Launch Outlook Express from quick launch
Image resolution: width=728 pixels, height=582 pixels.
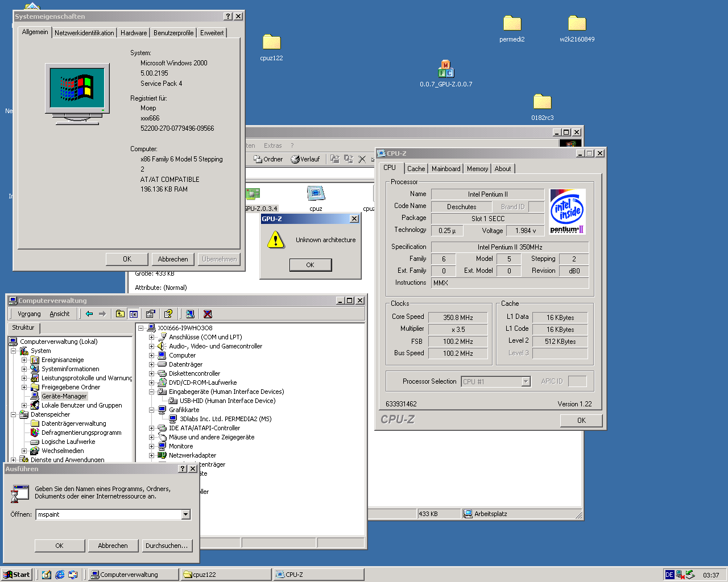[x=73, y=575]
